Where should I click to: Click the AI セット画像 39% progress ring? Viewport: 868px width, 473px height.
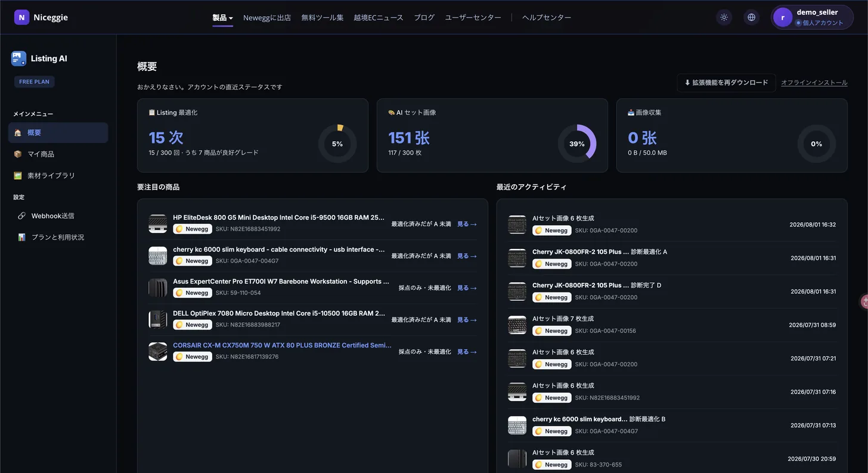577,144
